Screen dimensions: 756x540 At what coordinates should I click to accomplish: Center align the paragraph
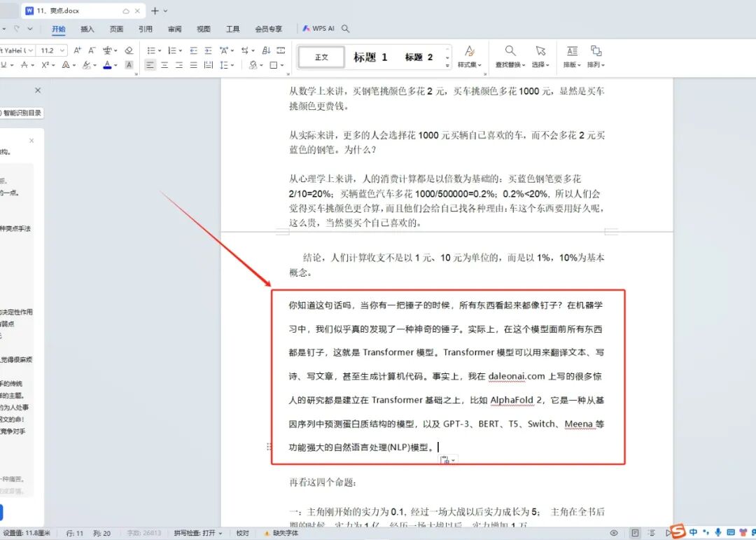pos(165,64)
